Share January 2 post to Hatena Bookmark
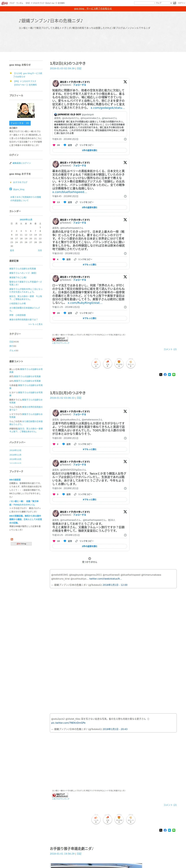 pyautogui.click(x=169, y=375)
